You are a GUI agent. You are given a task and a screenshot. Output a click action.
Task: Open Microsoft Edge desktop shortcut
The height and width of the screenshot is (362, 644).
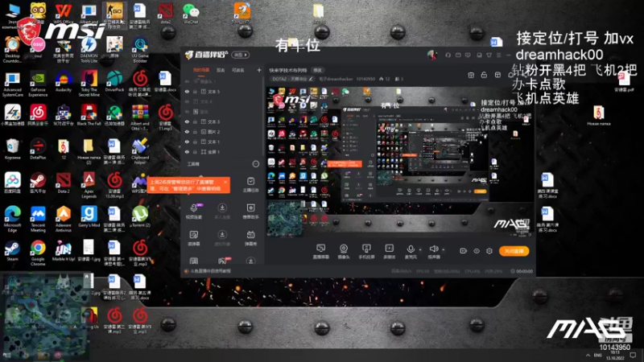click(x=12, y=220)
